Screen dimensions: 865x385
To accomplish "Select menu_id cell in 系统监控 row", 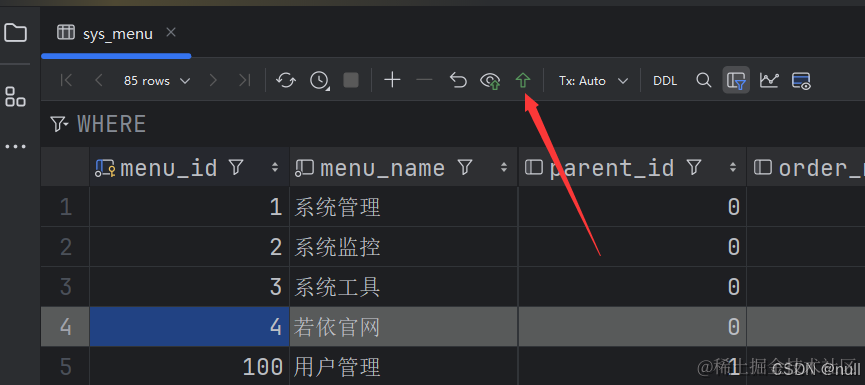I will (189, 247).
